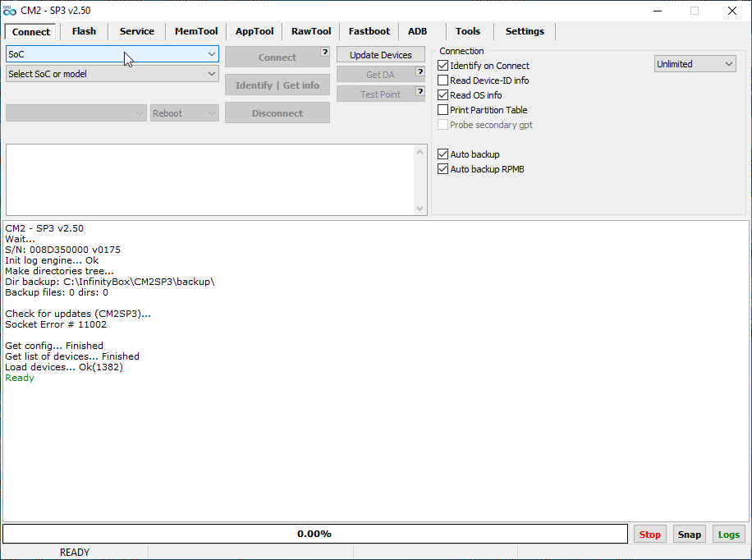Open the Unlimited speed dropdown

point(695,64)
